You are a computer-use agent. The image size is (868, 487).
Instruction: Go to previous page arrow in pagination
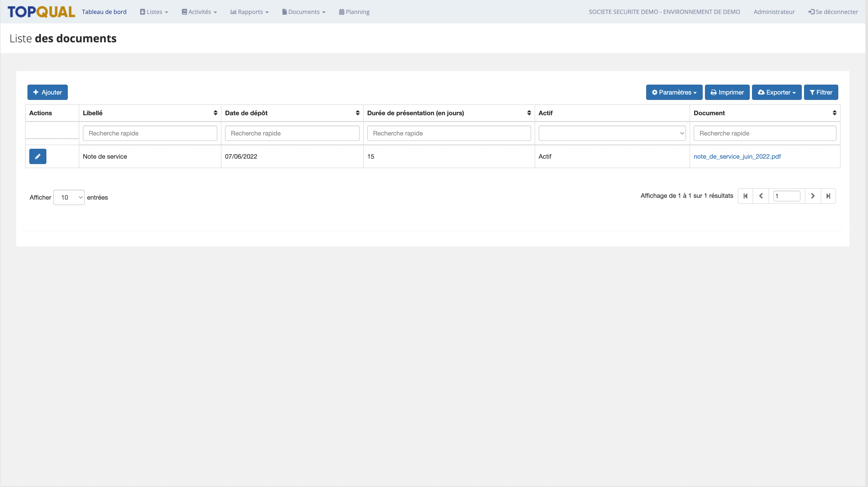pyautogui.click(x=761, y=196)
